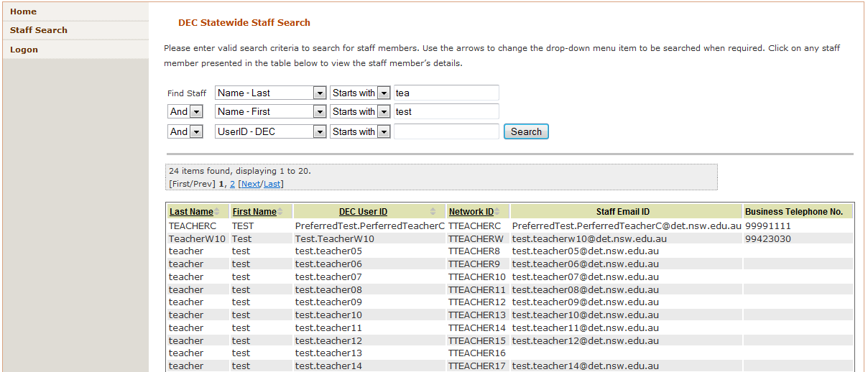Image resolution: width=868 pixels, height=372 pixels.
Task: Sort by First Name column header
Action: (254, 212)
